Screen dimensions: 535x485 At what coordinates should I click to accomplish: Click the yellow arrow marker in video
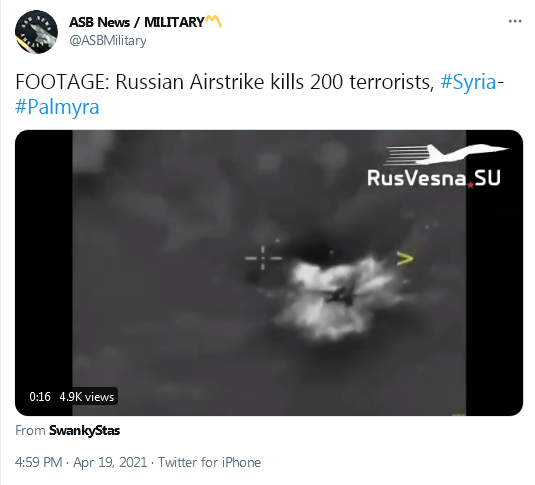click(405, 259)
